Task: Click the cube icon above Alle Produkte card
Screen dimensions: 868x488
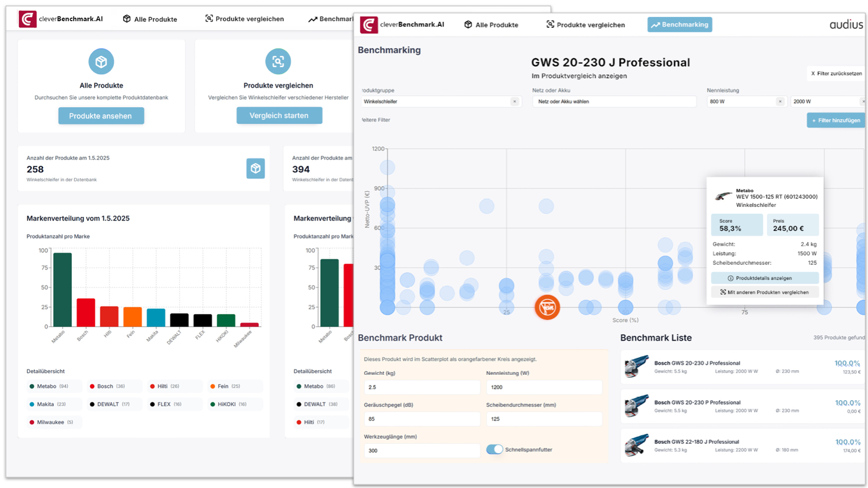Action: (101, 61)
